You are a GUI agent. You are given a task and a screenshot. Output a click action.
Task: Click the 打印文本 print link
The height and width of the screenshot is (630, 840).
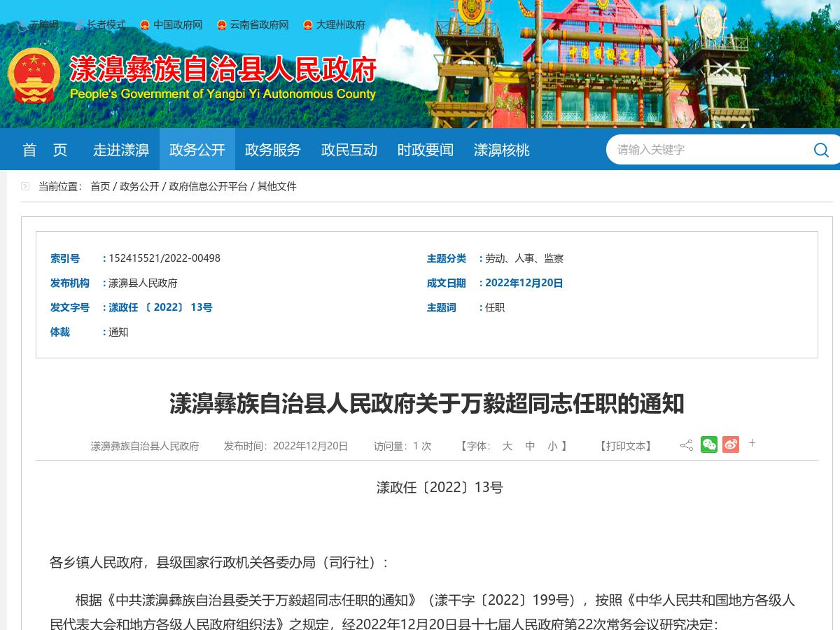click(x=625, y=446)
